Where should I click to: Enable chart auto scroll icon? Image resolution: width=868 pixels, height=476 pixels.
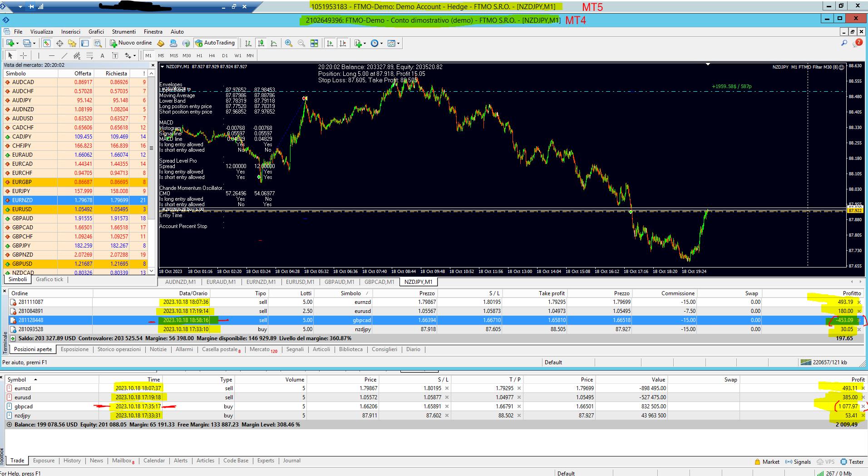(x=330, y=43)
